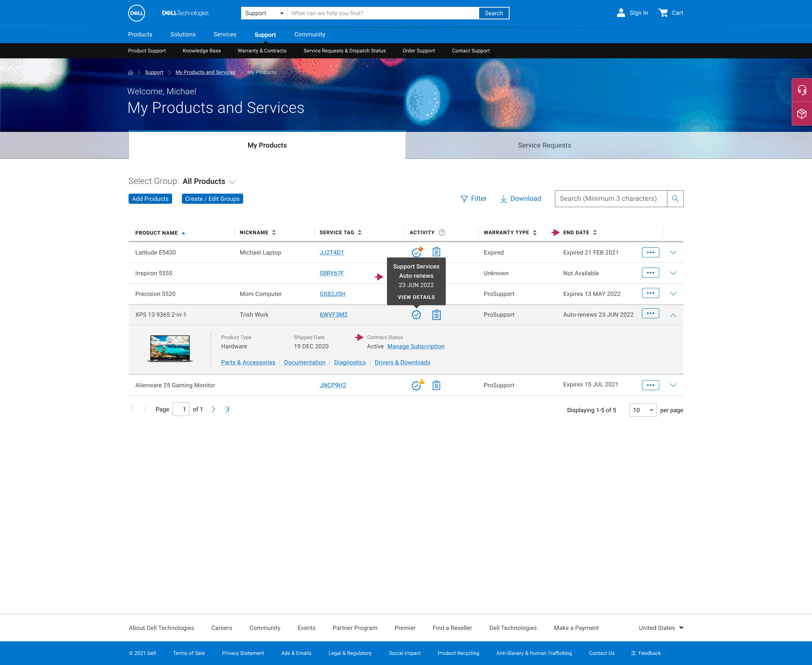Click the Create / Edit Groups button
The image size is (812, 665).
212,199
